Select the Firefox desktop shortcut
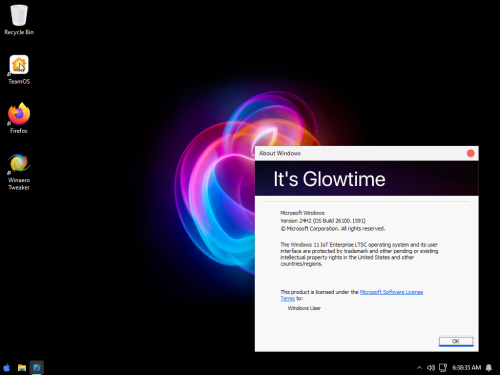Screen dimensions: 500x375 click(x=19, y=118)
